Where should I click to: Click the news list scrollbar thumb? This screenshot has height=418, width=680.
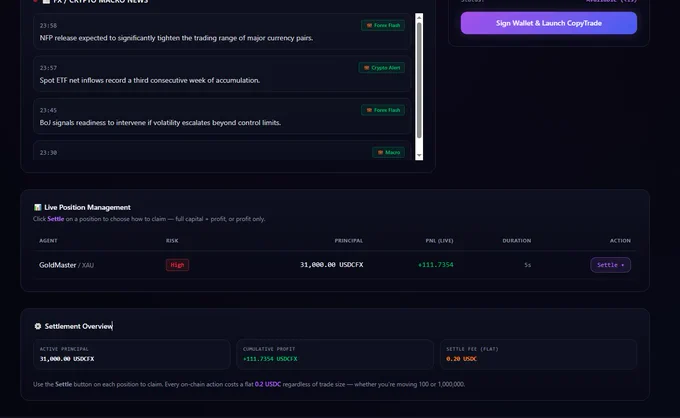(x=419, y=80)
